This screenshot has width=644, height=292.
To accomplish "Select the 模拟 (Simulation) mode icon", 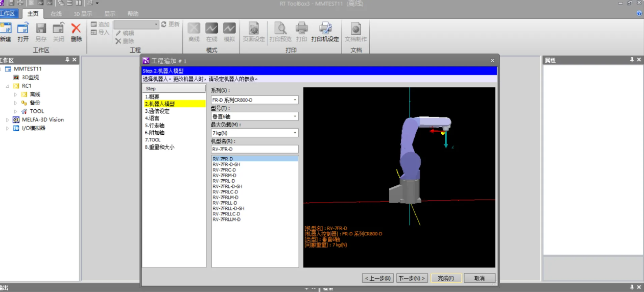I will click(229, 29).
